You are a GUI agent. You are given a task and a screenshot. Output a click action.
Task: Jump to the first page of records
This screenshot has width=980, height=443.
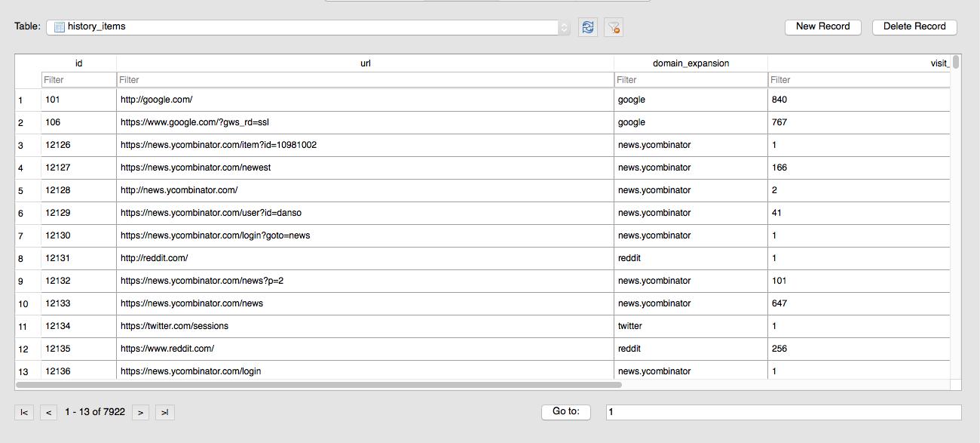[x=24, y=412]
